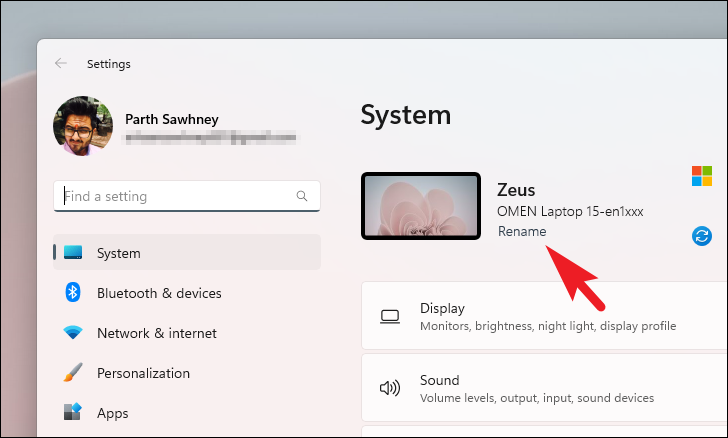
Task: Click the Apps icon in sidebar
Action: tap(73, 412)
